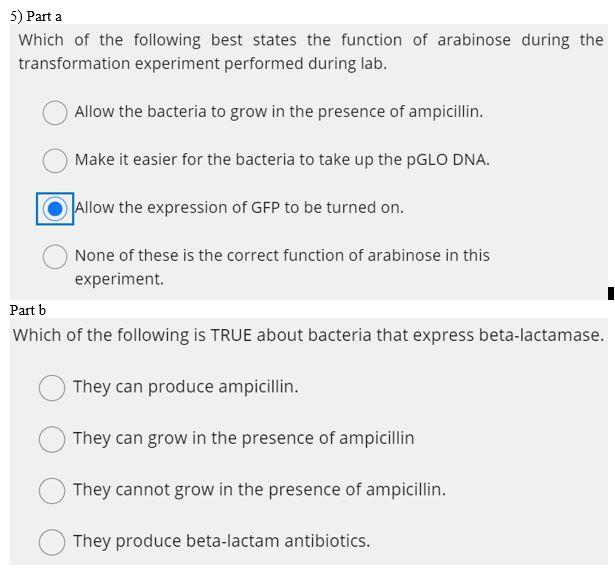Click 'They can produce ampicillin.' answer text

pos(186,387)
